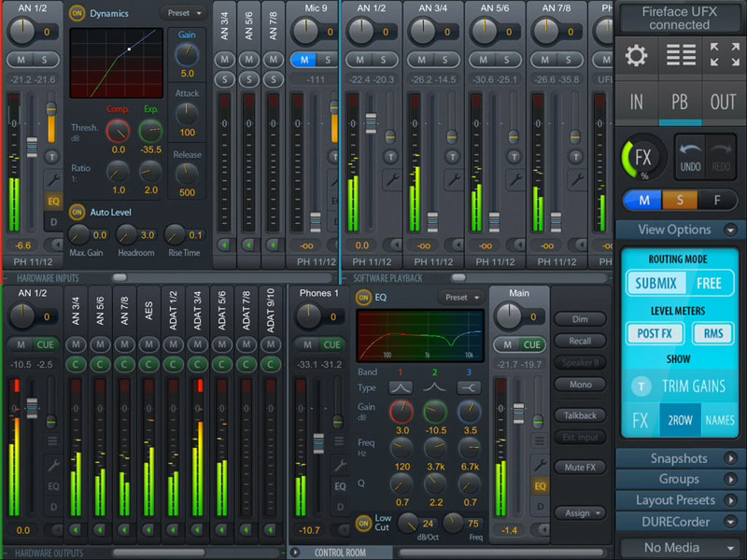The width and height of the screenshot is (747, 560).
Task: Toggle the Dynamics ON switch
Action: point(77,13)
